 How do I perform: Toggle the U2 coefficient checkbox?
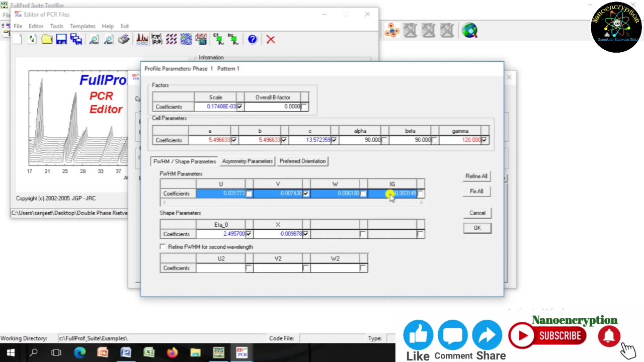point(249,268)
